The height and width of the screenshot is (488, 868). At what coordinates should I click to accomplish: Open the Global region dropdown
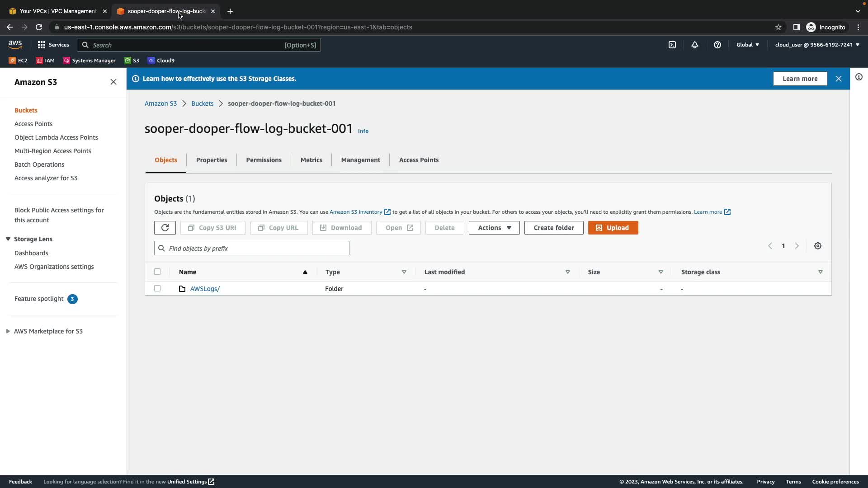pos(747,45)
